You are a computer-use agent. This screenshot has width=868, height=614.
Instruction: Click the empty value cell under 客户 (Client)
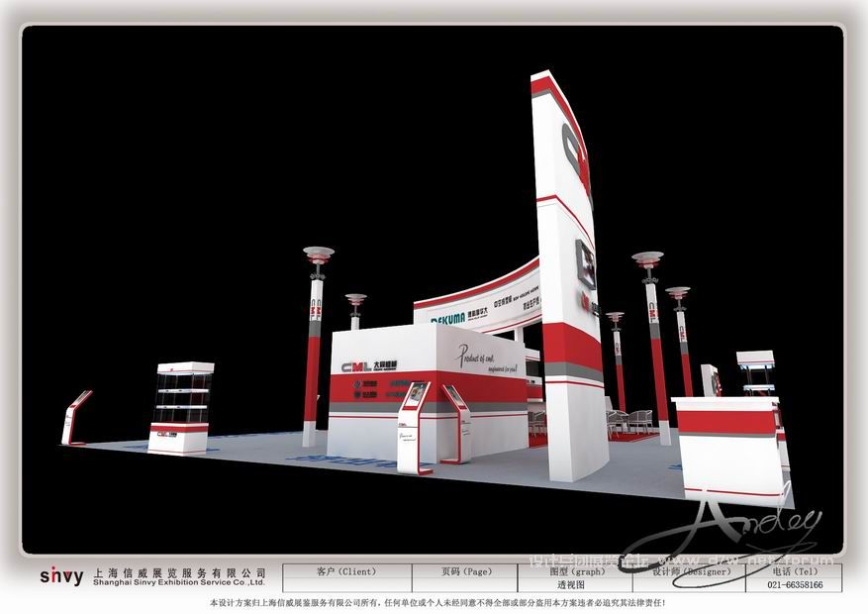click(347, 584)
